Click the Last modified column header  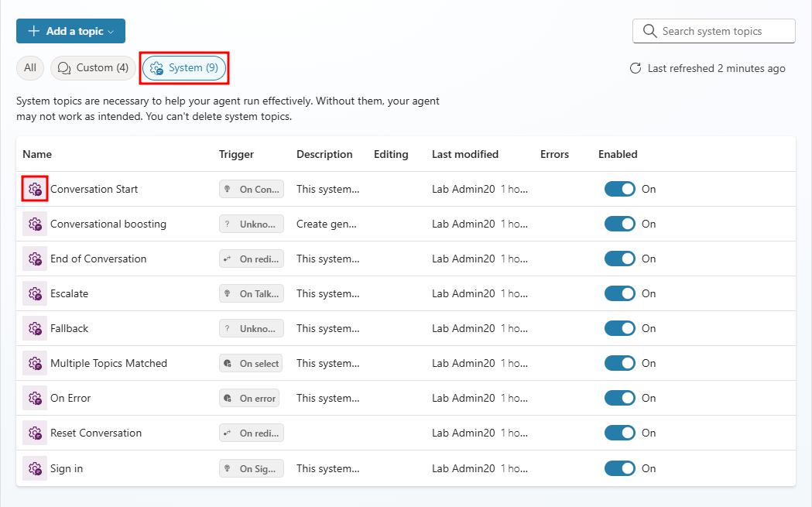coord(465,154)
